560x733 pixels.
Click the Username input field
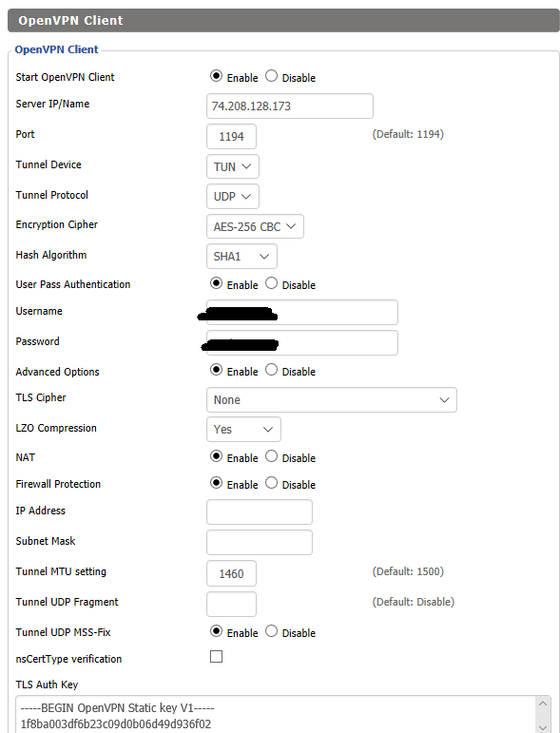coord(302,312)
